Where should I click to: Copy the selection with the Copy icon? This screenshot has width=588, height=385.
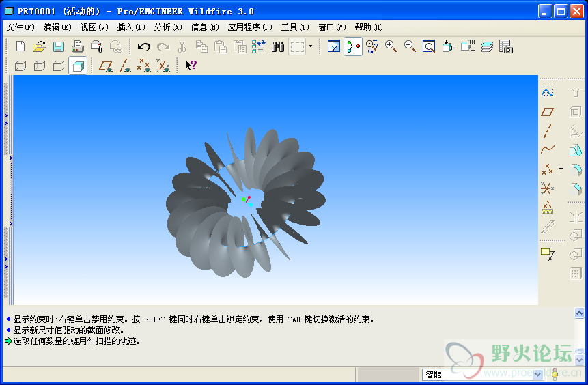pyautogui.click(x=201, y=46)
